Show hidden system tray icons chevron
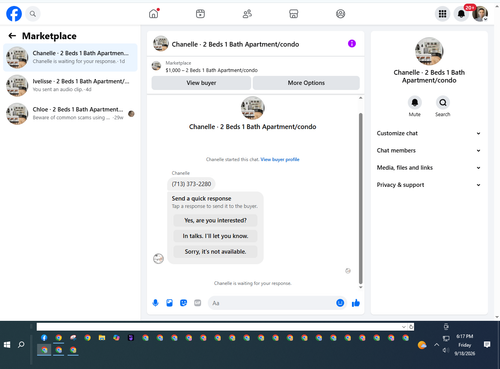 436,345
